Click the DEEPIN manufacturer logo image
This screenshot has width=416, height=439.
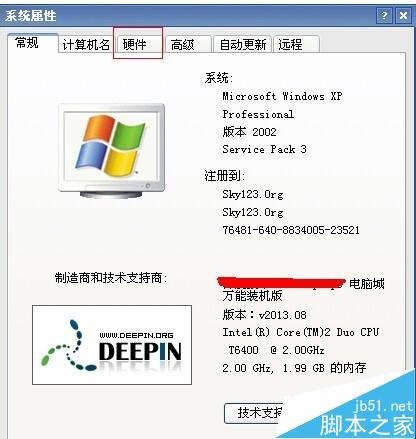[x=112, y=345]
